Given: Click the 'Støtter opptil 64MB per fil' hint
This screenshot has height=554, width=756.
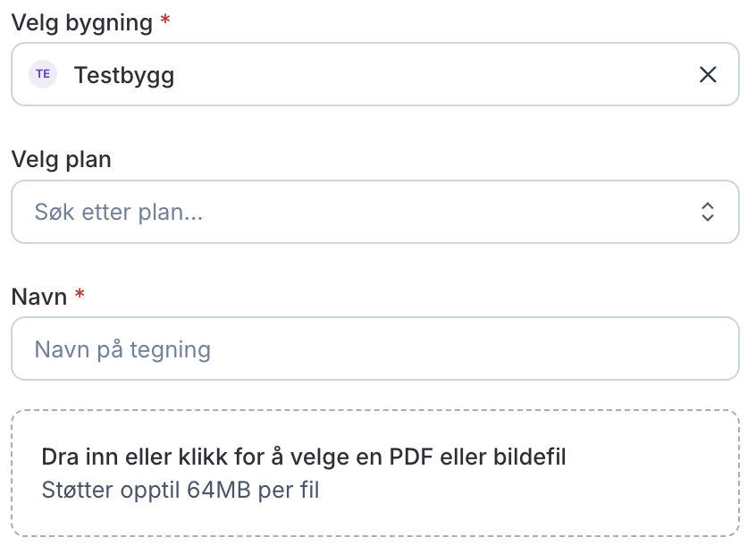Looking at the screenshot, I should [181, 490].
